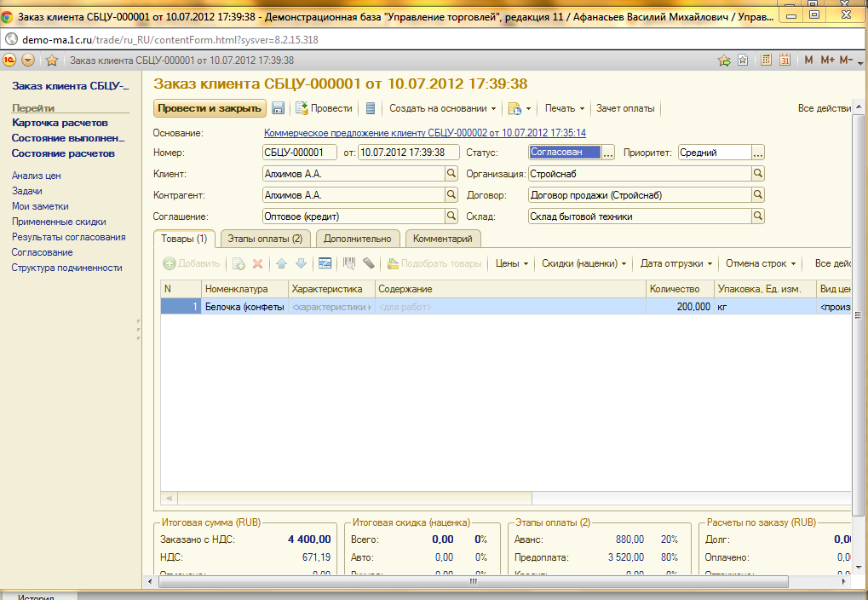Image resolution: width=868 pixels, height=600 pixels.
Task: Open the Организация field search magnifier
Action: [x=758, y=173]
